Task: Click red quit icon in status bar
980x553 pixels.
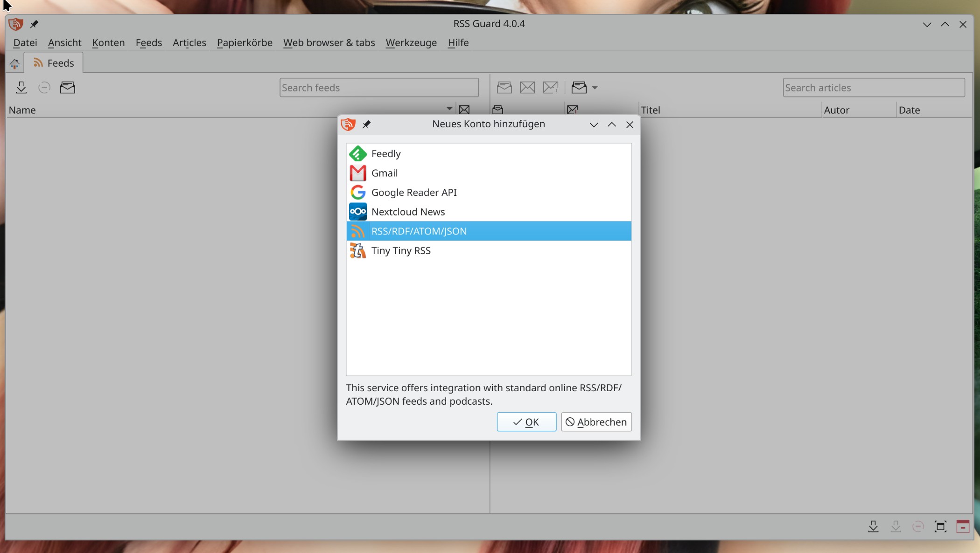Action: pyautogui.click(x=963, y=526)
